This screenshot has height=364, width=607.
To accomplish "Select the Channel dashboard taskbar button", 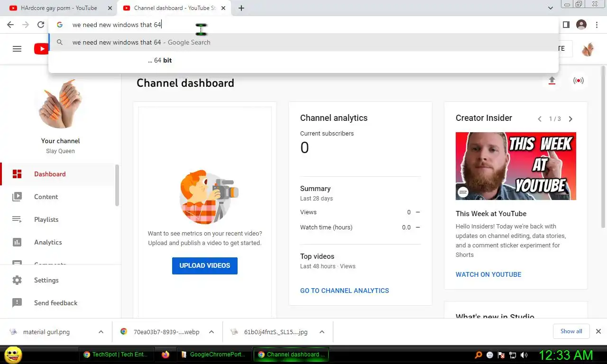I will click(x=291, y=355).
